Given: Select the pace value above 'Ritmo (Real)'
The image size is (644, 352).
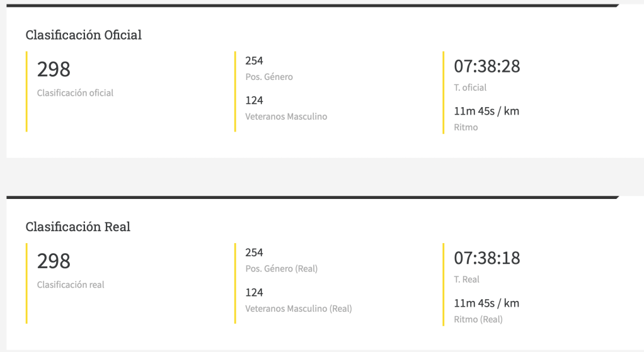Looking at the screenshot, I should pyautogui.click(x=486, y=304).
